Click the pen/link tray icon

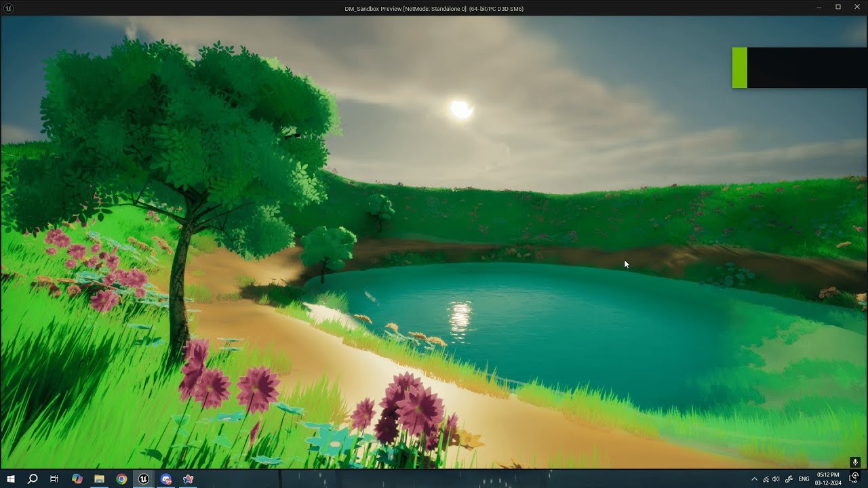pyautogui.click(x=789, y=479)
